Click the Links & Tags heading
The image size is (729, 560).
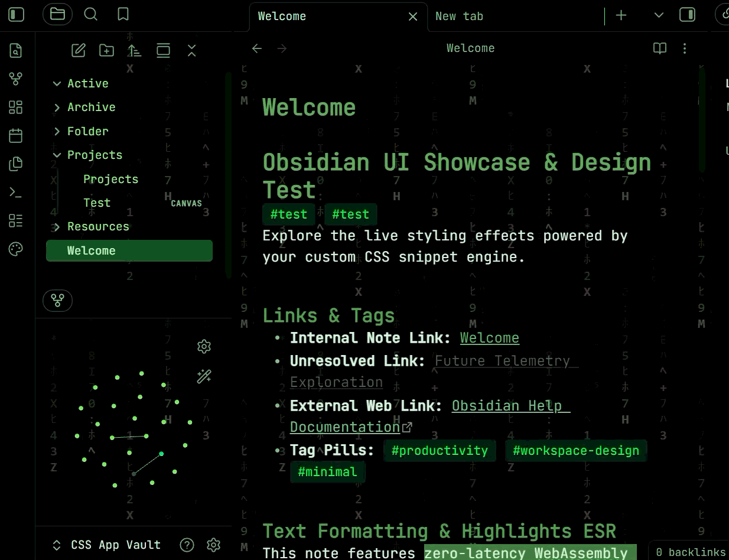328,316
